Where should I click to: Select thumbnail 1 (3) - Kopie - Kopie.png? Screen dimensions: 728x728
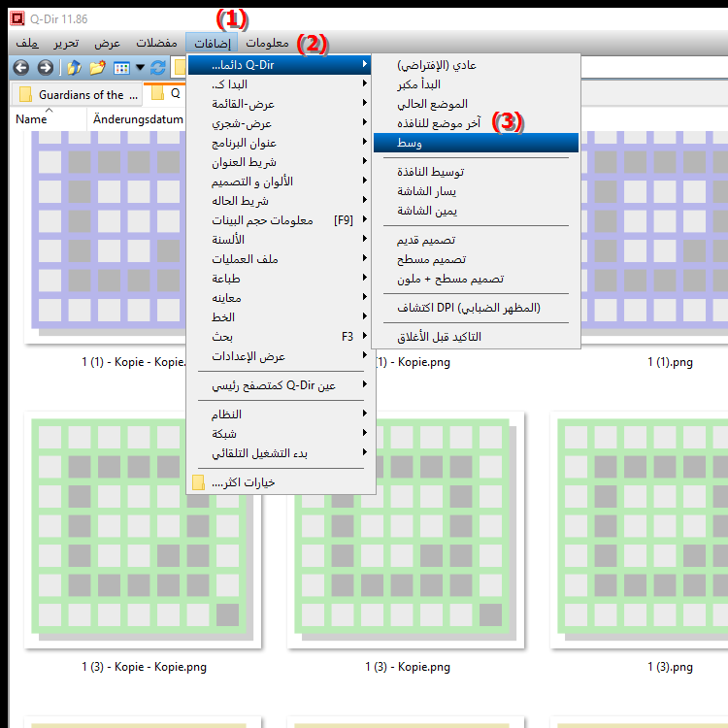pyautogui.click(x=143, y=530)
